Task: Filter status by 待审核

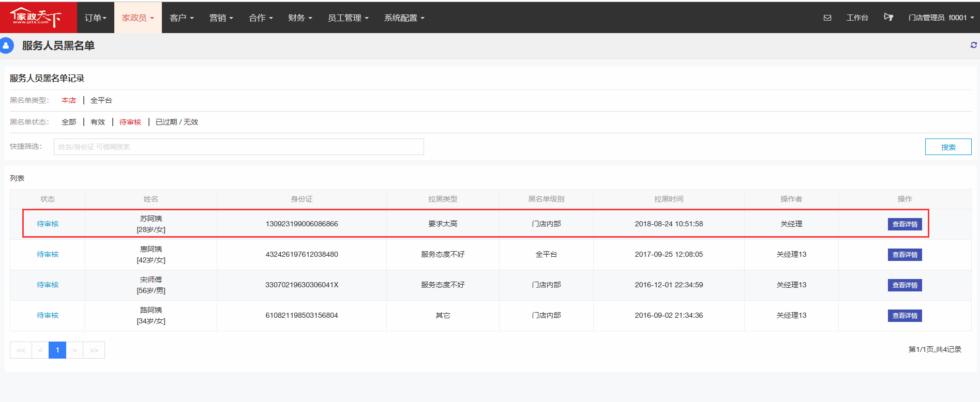Action: point(130,122)
